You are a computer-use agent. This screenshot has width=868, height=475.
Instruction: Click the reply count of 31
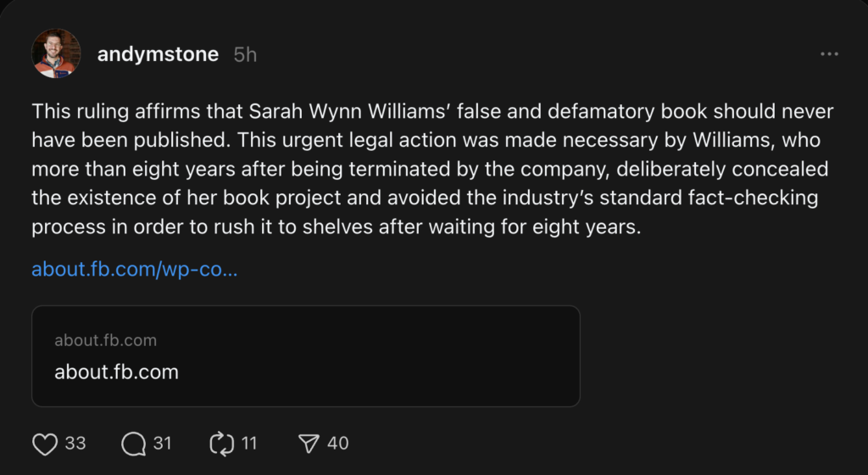point(162,444)
